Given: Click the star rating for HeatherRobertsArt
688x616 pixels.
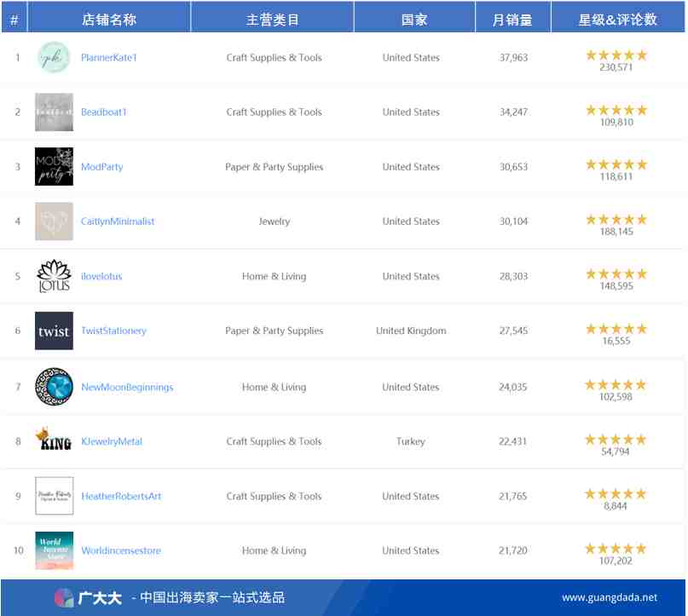Looking at the screenshot, I should [616, 494].
